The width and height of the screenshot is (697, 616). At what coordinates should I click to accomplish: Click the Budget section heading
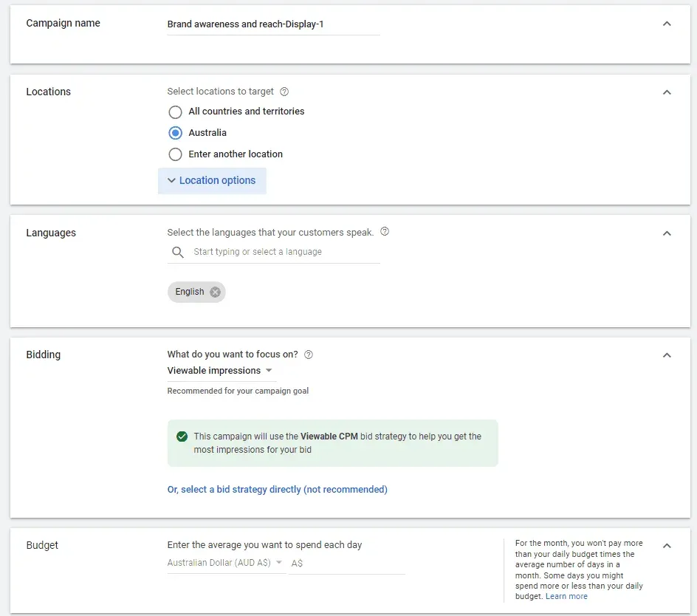[42, 545]
